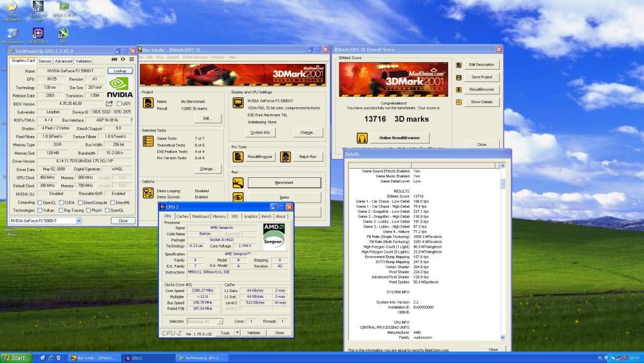Click the AMD Sempron logo in CPU-Z
644x363 pixels.
pos(274,236)
